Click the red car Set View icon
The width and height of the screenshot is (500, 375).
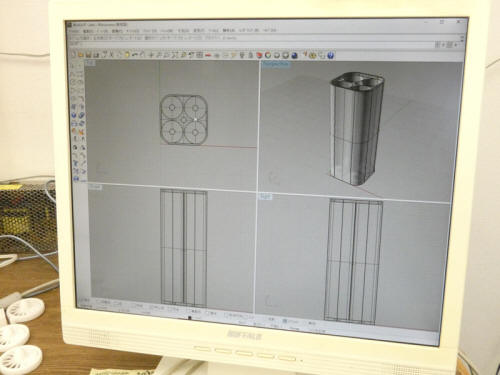(x=208, y=55)
